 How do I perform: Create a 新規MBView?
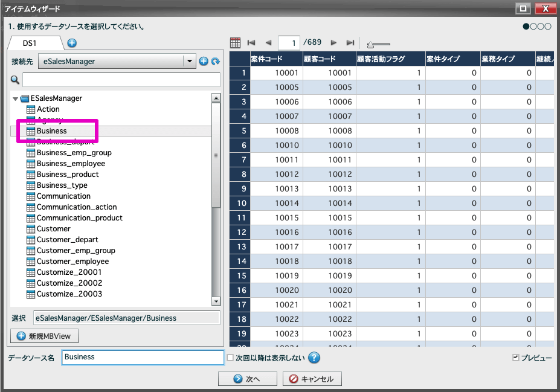[x=44, y=336]
